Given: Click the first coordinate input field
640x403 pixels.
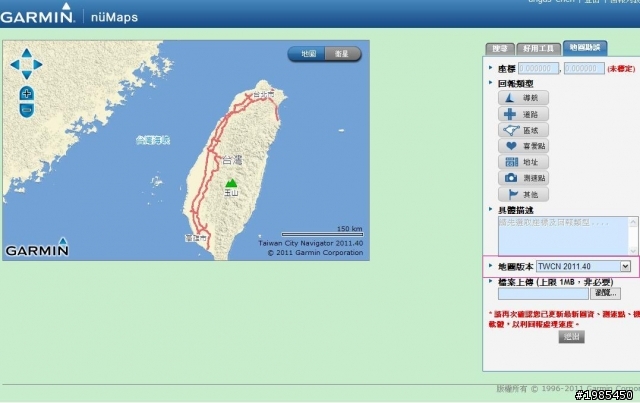Looking at the screenshot, I should [x=538, y=69].
